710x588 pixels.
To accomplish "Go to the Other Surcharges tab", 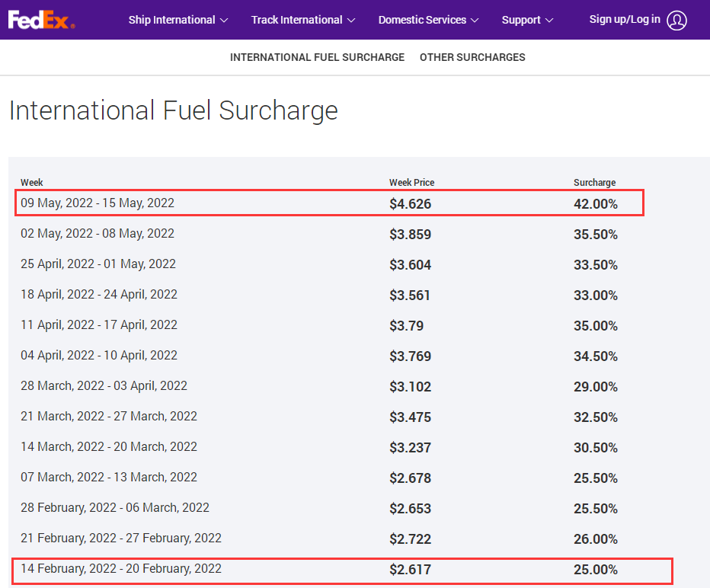I will point(472,57).
